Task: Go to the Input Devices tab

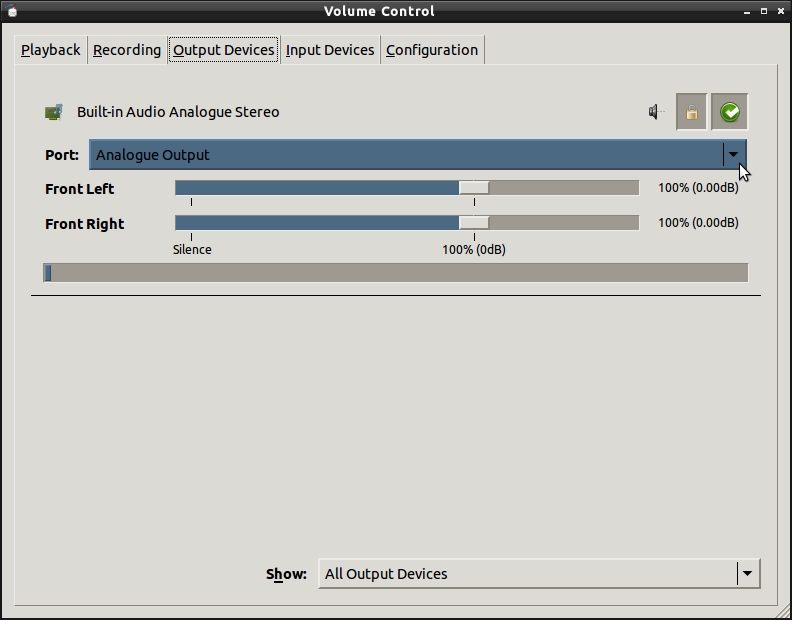Action: tap(330, 50)
